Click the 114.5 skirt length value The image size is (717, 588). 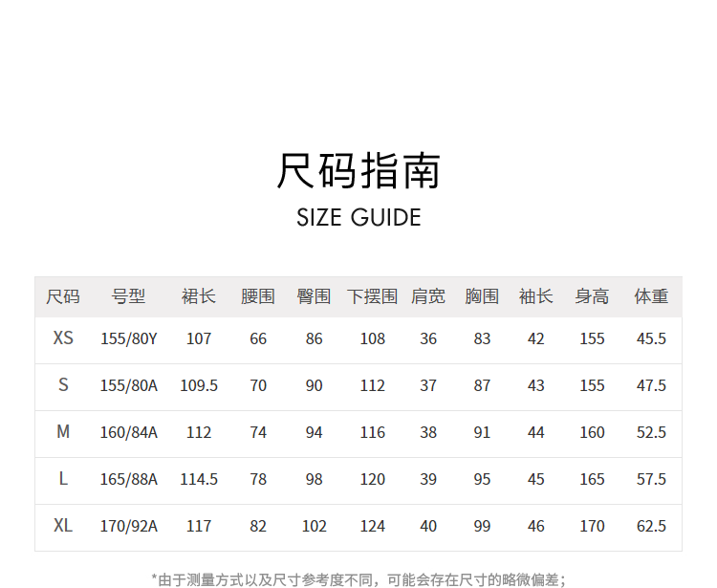pyautogui.click(x=199, y=479)
